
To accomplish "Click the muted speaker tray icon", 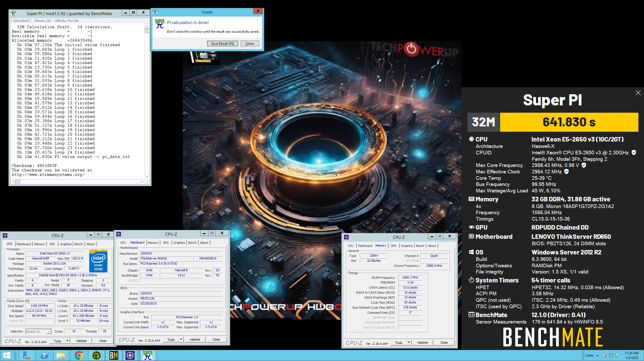I will coord(604,355).
